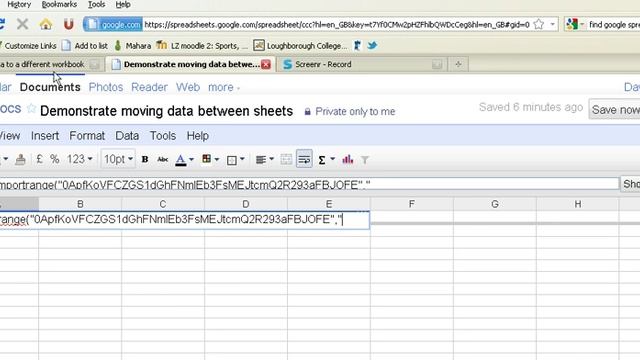Open the spreadsheet Insert menu
Screen dimensions: 640x360
(45, 136)
